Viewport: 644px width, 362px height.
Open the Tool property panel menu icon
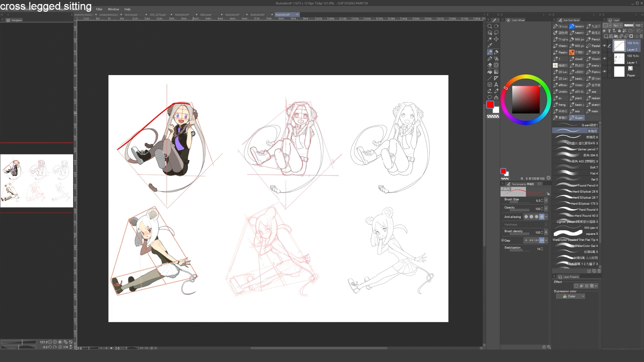(502, 184)
